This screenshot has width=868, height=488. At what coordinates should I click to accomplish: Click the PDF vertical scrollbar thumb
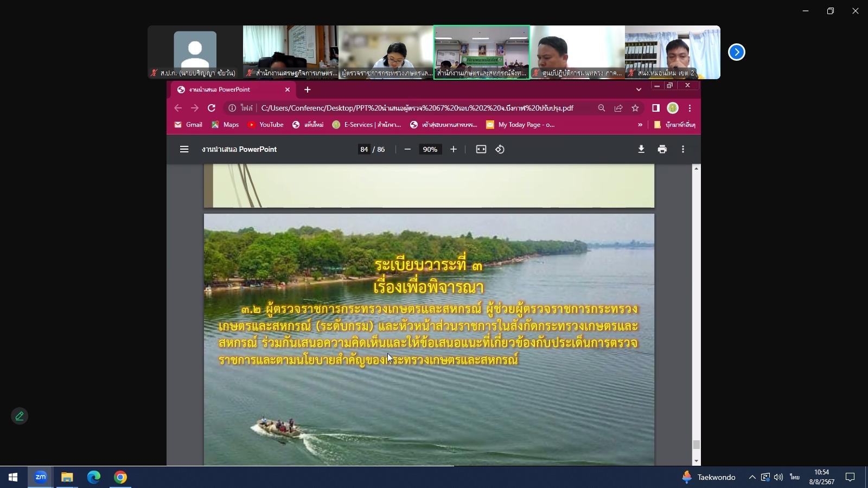tap(696, 444)
